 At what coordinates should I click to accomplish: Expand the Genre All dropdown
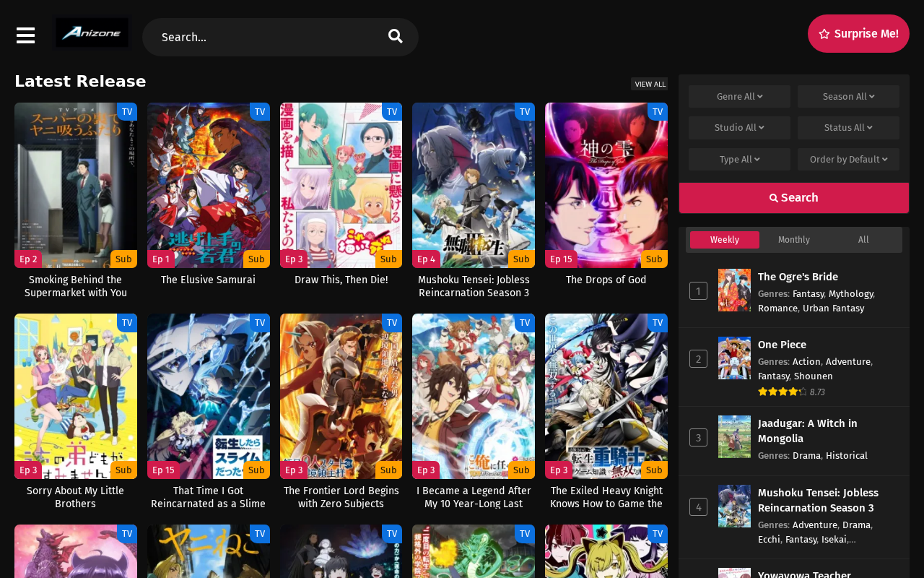739,96
